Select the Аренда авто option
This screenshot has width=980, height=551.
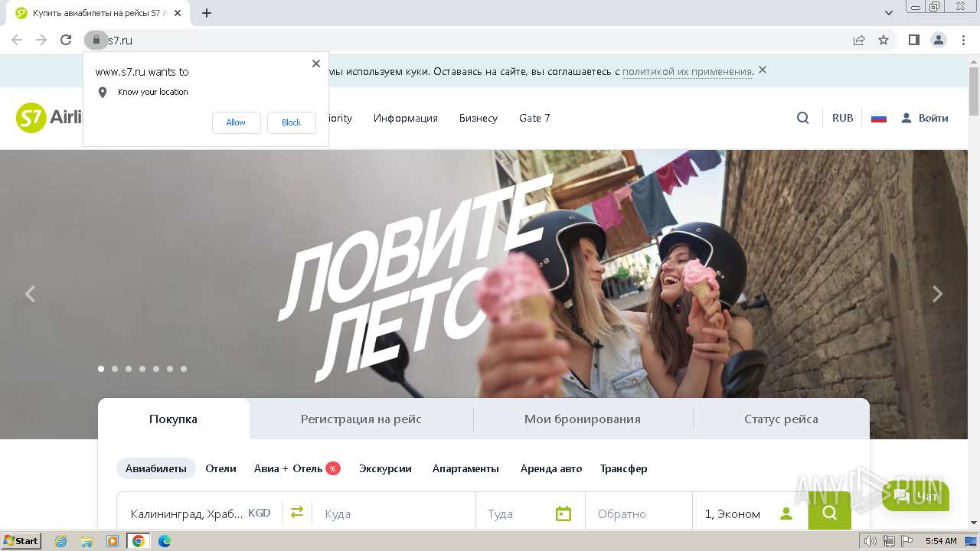point(551,468)
